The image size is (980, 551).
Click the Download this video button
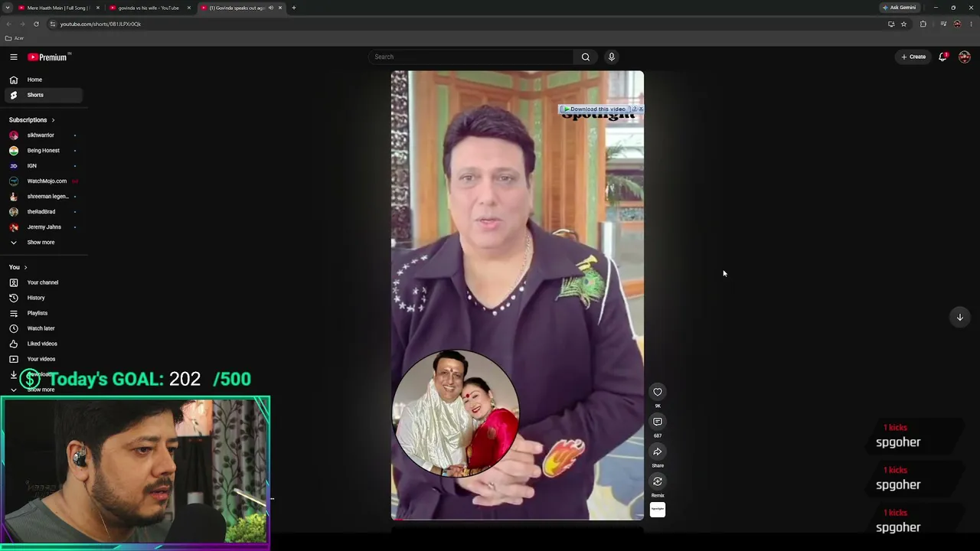point(595,109)
